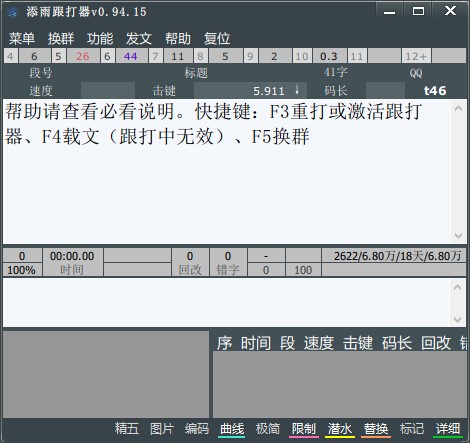Click the 标题 label
Image resolution: width=470 pixels, height=443 pixels.
196,73
